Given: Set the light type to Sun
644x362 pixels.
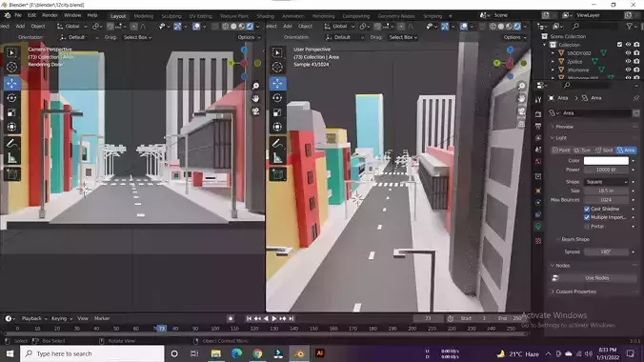Looking at the screenshot, I should (x=583, y=151).
